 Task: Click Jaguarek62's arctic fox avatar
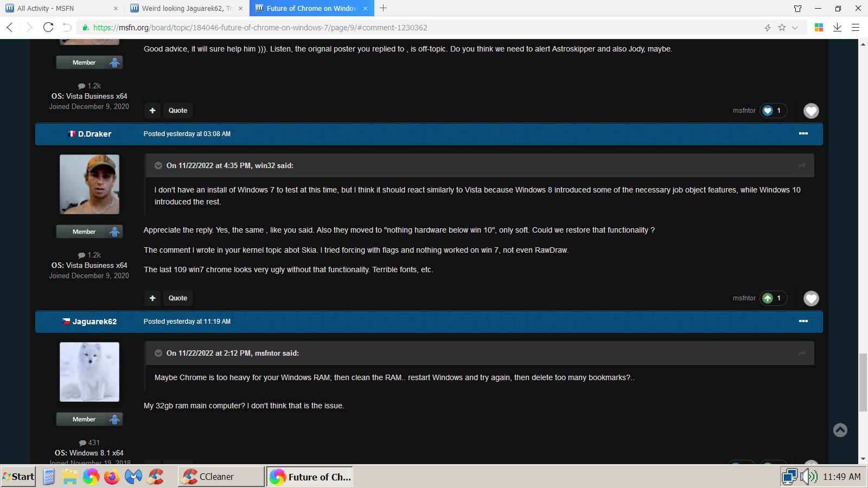(x=90, y=372)
